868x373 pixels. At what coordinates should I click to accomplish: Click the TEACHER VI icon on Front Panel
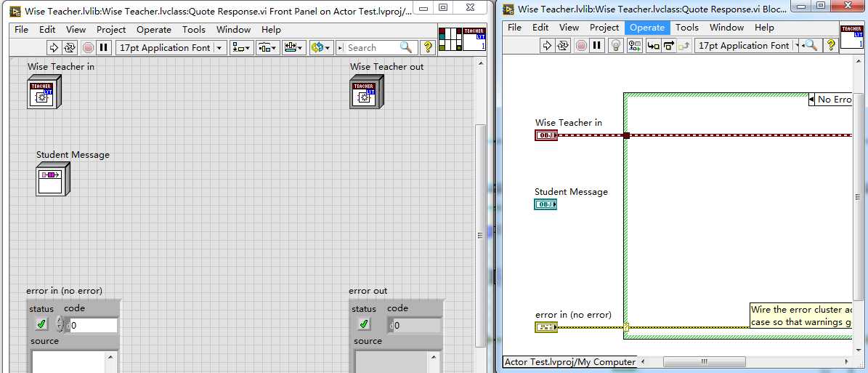(x=474, y=39)
